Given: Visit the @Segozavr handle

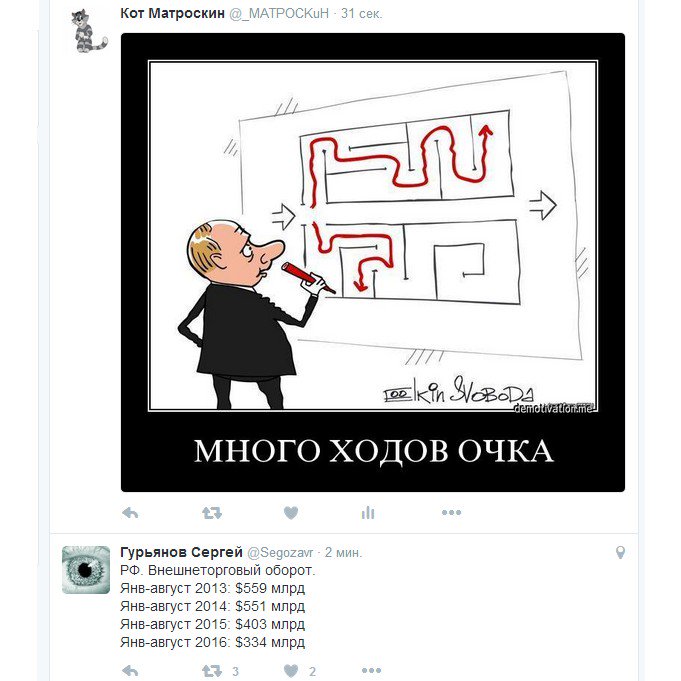Looking at the screenshot, I should pos(280,553).
